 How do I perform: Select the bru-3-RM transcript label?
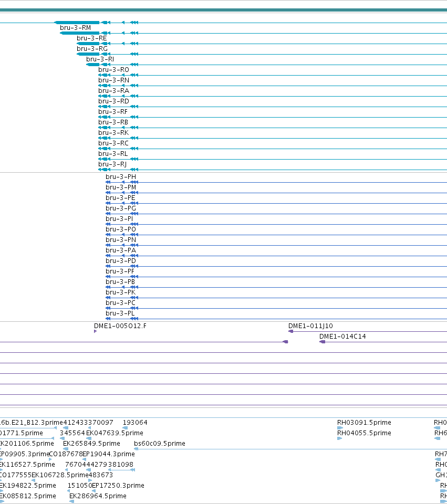[x=76, y=28]
